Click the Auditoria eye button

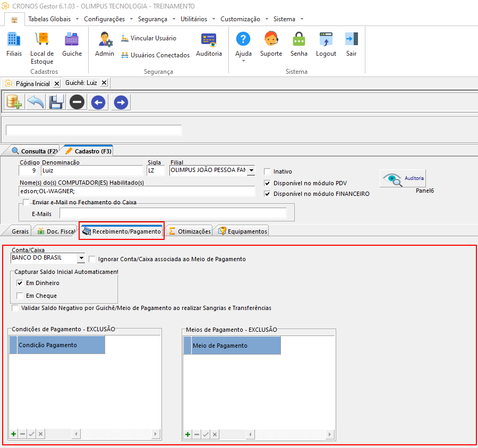[403, 178]
